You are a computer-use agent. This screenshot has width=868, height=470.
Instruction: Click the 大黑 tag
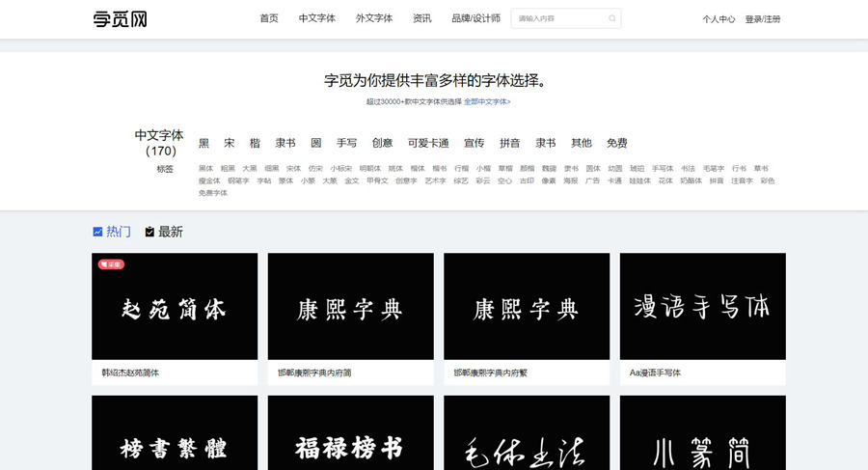pyautogui.click(x=250, y=169)
